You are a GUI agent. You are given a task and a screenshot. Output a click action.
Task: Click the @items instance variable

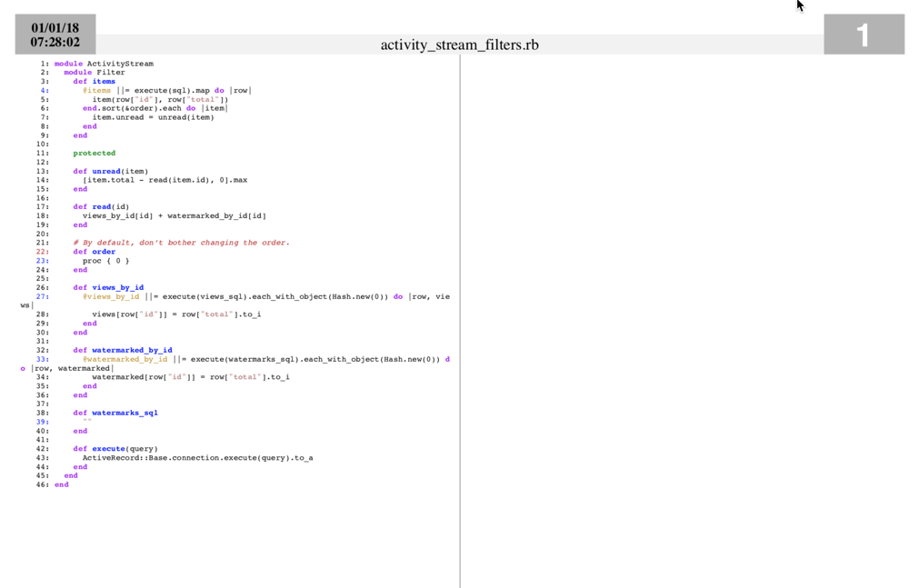point(97,91)
